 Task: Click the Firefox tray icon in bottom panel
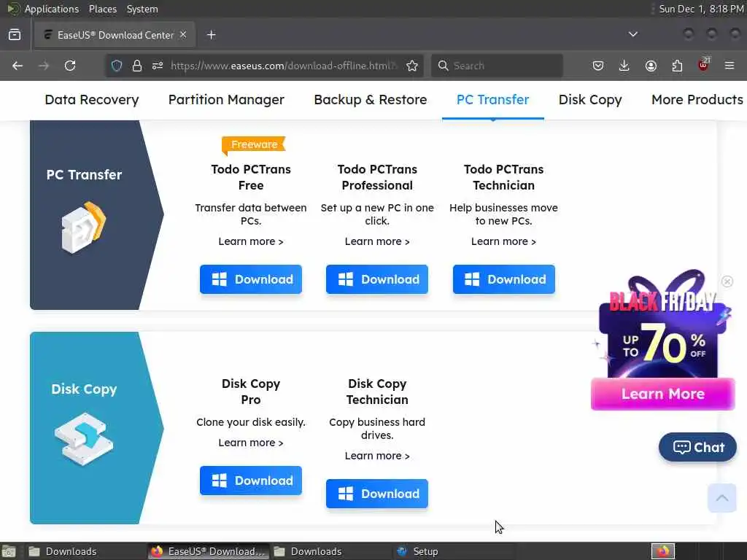[x=663, y=551]
